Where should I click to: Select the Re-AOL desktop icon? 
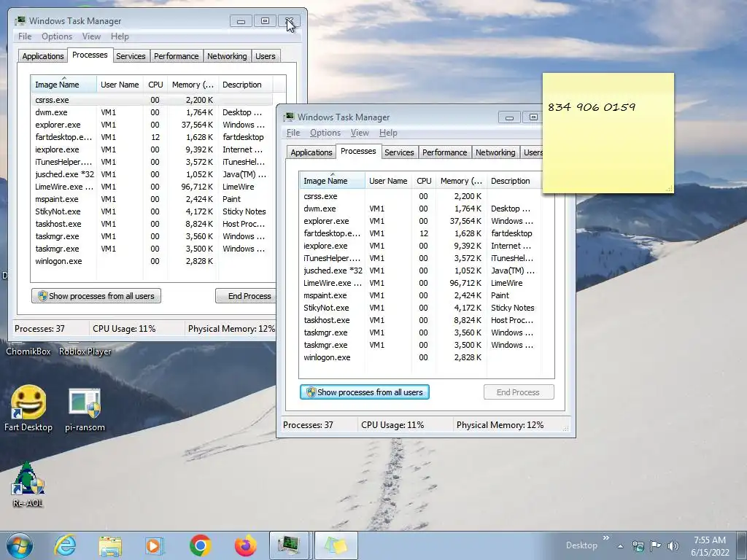click(27, 485)
